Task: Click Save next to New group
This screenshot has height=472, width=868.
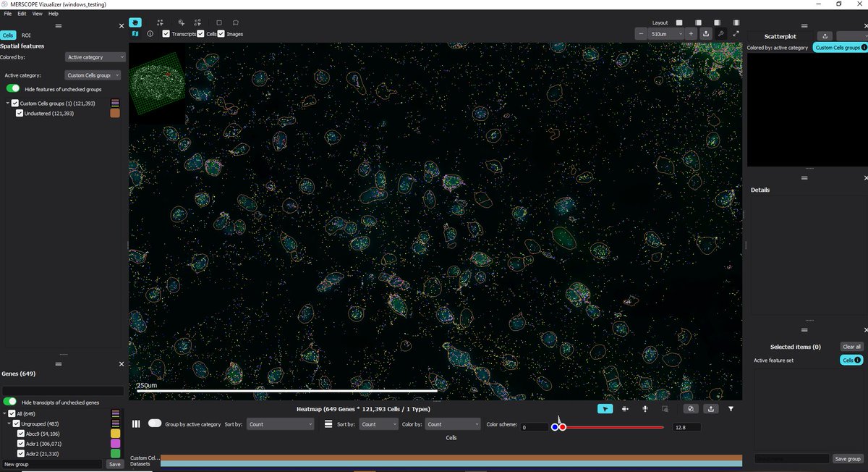Action: [x=114, y=464]
